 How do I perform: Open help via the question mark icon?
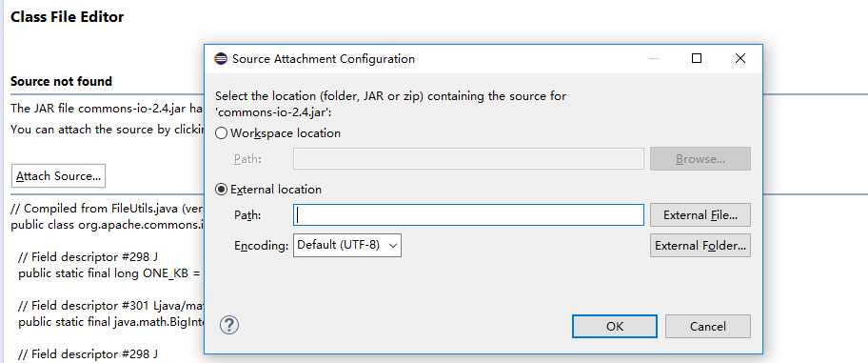click(x=229, y=325)
